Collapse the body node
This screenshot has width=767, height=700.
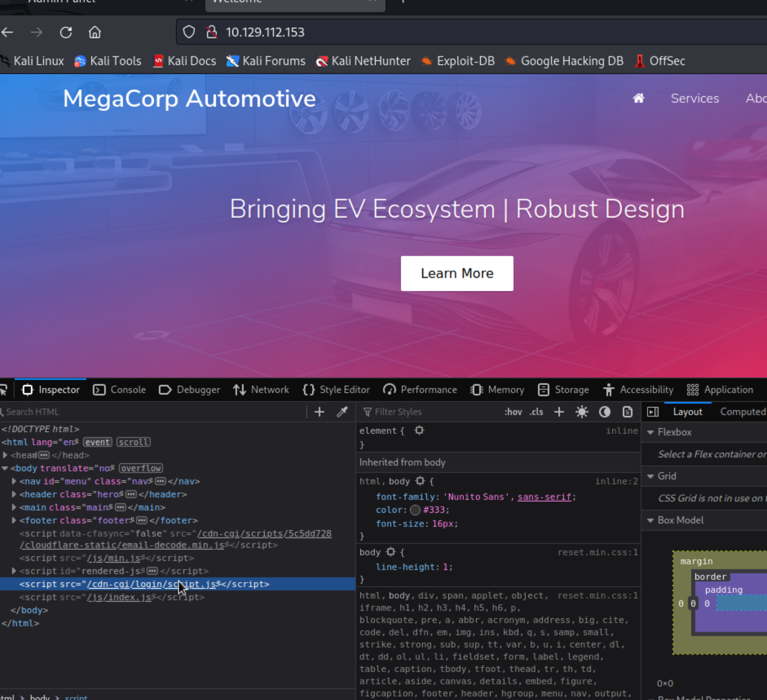(5, 468)
